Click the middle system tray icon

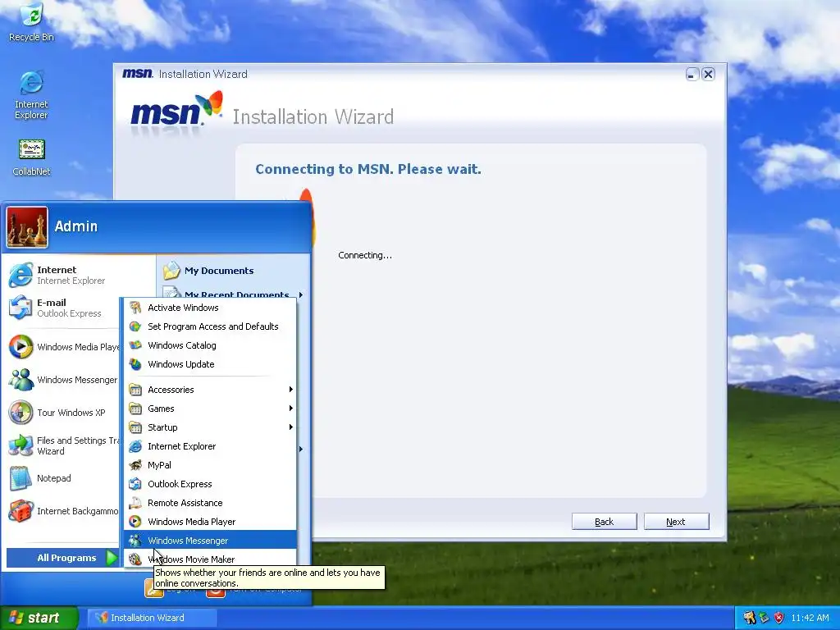tap(764, 618)
